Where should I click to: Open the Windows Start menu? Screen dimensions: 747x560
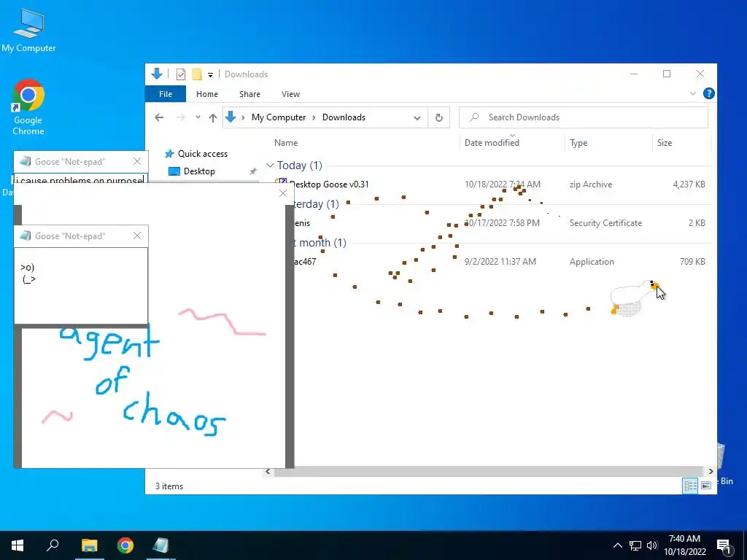[18, 545]
